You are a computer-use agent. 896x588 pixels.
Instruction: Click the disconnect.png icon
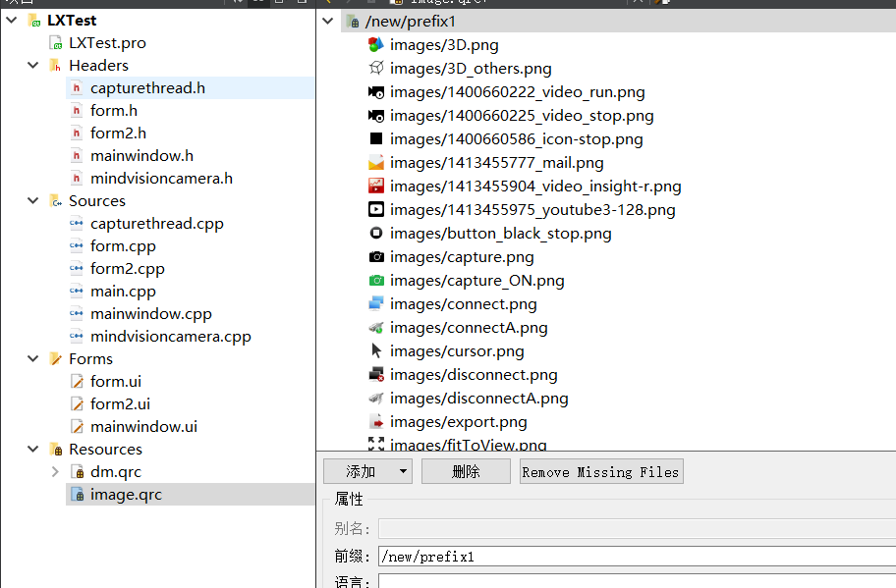pos(376,374)
